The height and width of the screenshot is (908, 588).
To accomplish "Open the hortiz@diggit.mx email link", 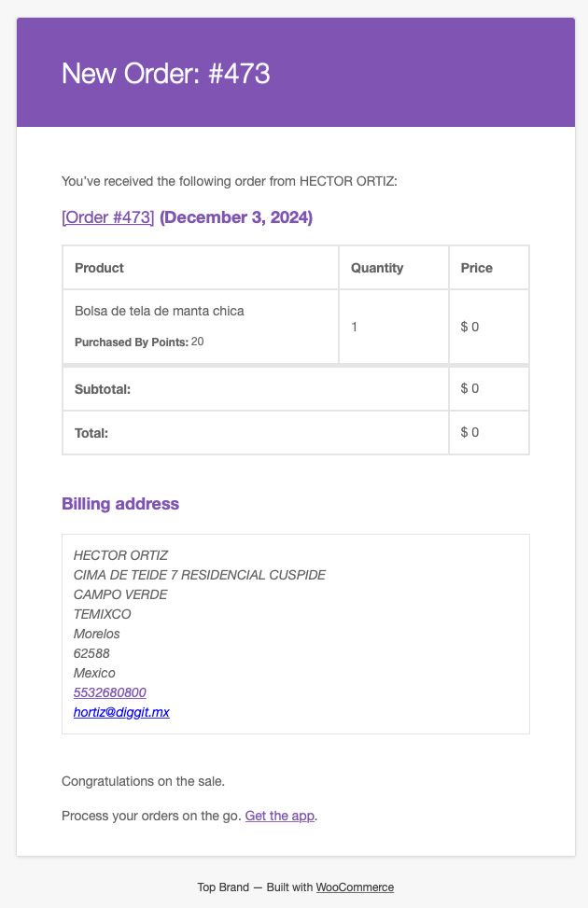I will pyautogui.click(x=121, y=712).
